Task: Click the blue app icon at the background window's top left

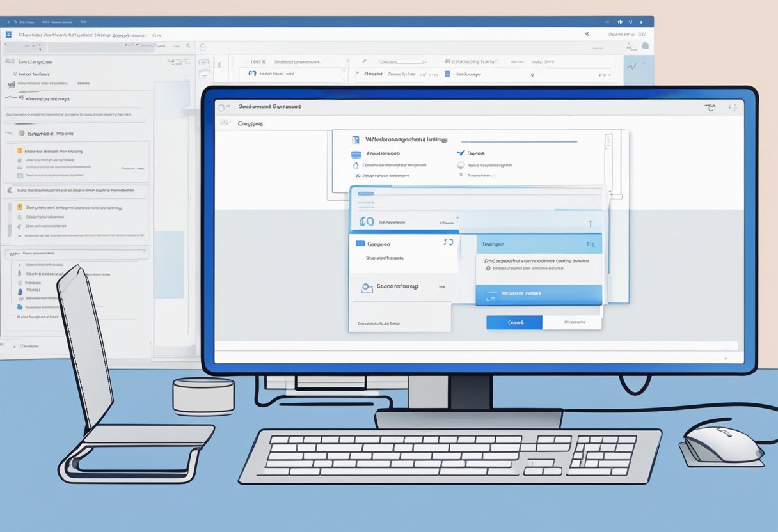Action: [x=9, y=35]
